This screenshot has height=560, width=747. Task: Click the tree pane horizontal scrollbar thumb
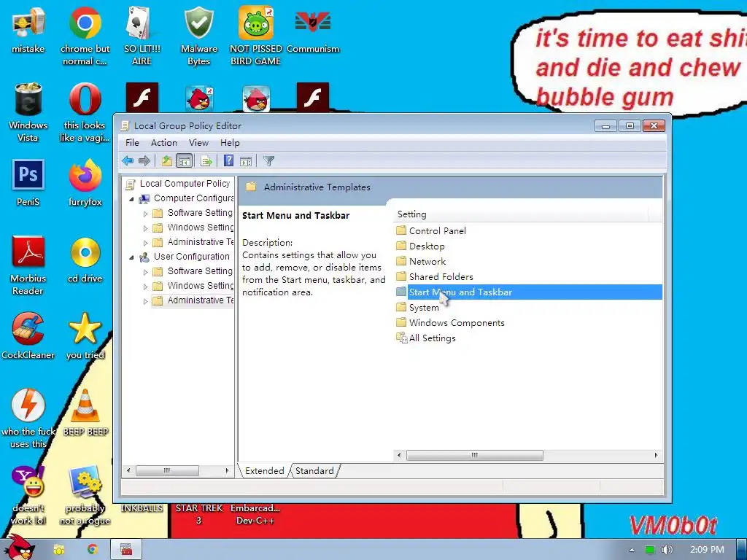pyautogui.click(x=167, y=470)
